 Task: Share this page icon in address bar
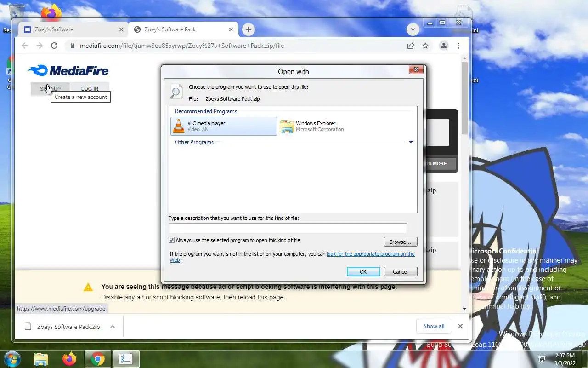(411, 46)
